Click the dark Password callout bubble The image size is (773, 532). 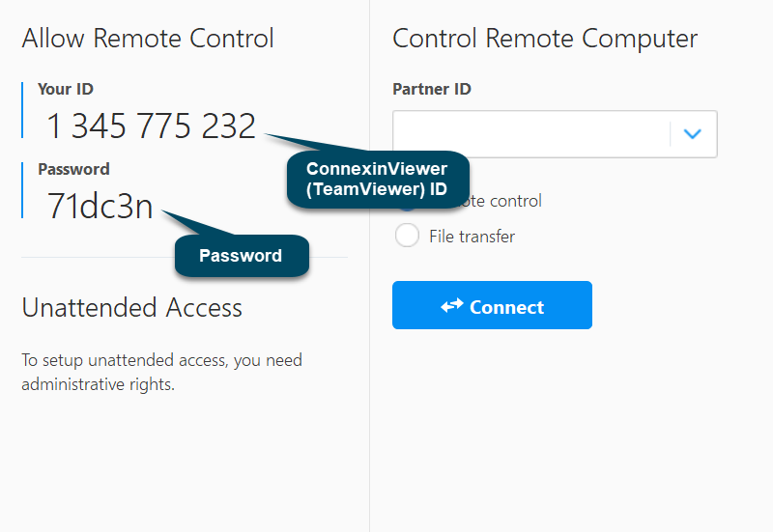(x=241, y=256)
